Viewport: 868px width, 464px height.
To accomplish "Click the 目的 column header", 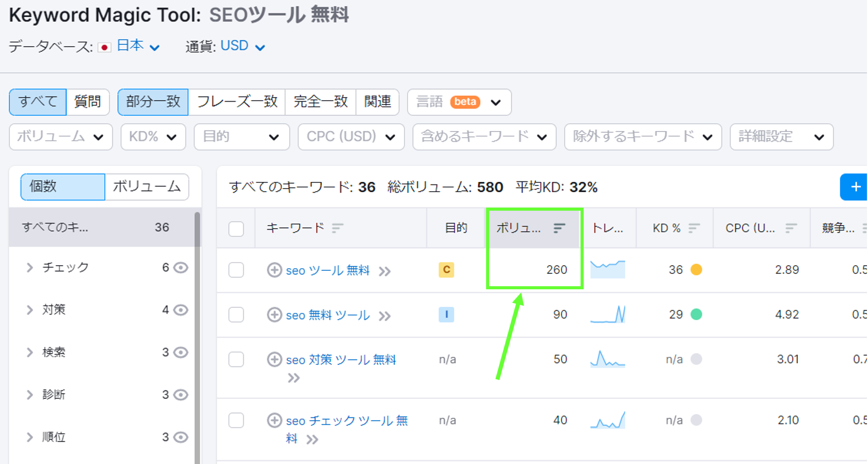I will 456,228.
